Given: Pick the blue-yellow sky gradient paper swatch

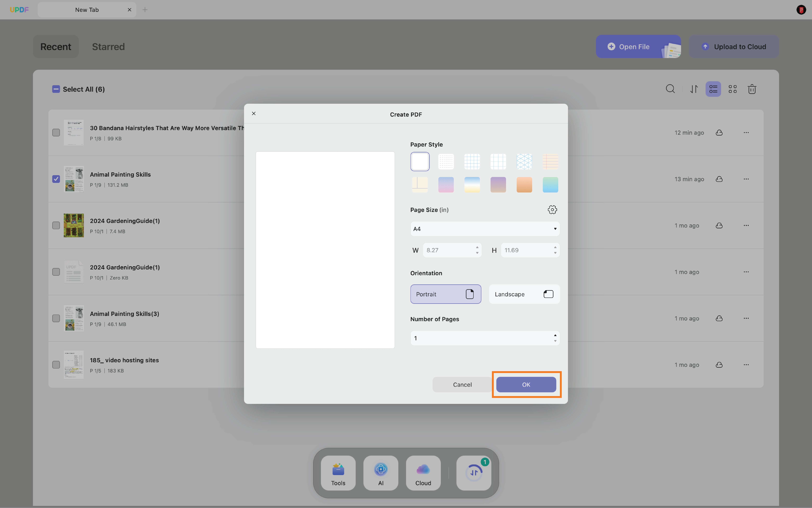Looking at the screenshot, I should 472,184.
